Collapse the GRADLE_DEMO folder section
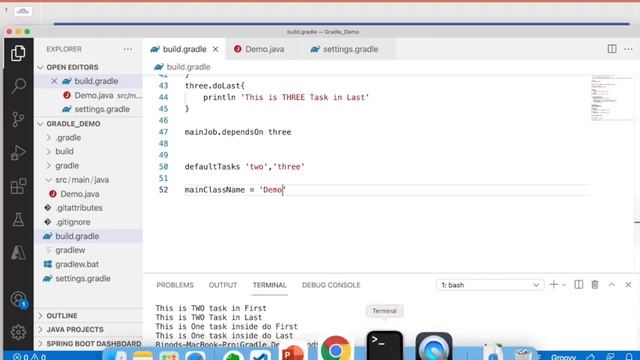 click(x=88, y=124)
